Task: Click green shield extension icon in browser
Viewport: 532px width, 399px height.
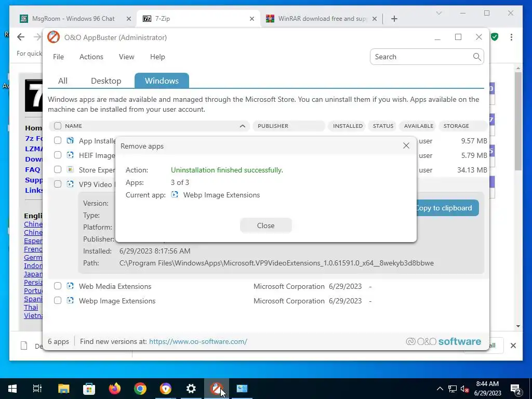Action: coord(495,37)
